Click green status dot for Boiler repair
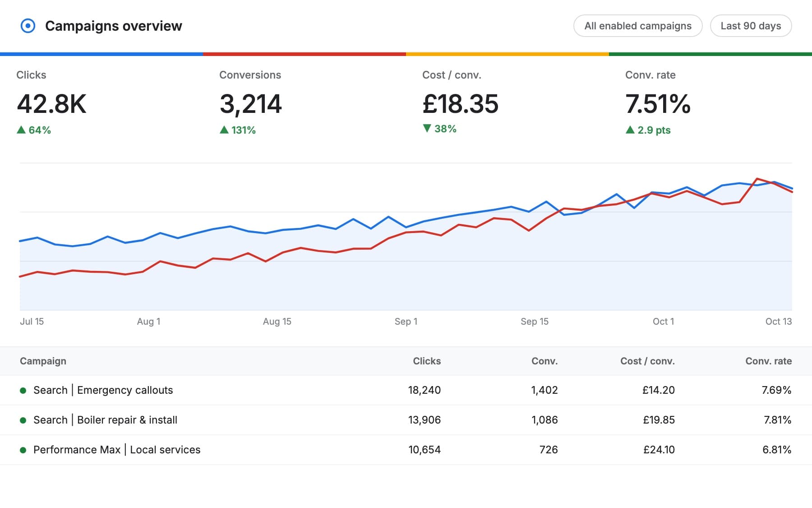 (23, 420)
